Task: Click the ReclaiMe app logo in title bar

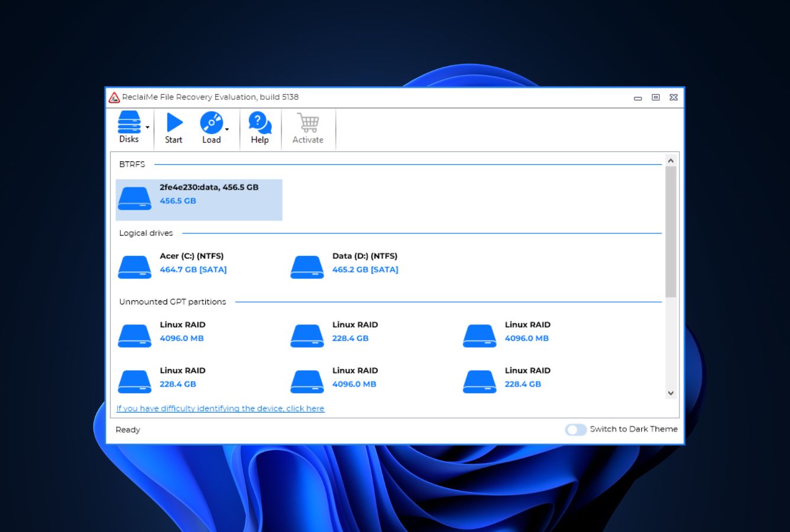Action: 114,98
